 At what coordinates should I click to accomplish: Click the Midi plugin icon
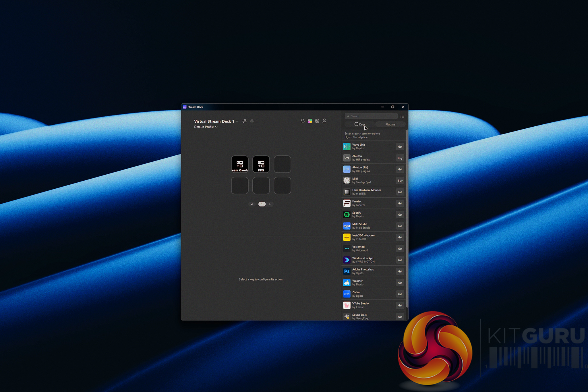pos(347,180)
